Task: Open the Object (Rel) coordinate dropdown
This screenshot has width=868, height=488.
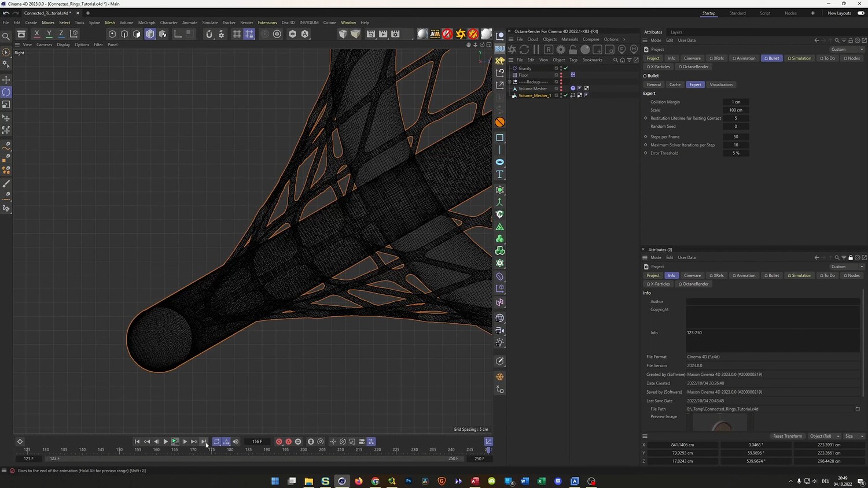Action: pos(824,436)
